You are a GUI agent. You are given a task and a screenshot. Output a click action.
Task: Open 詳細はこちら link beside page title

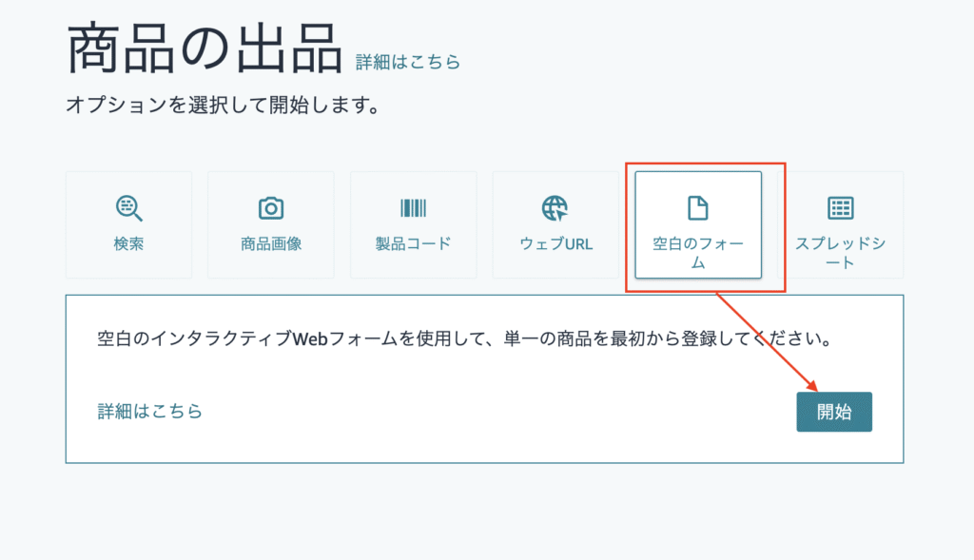(x=408, y=62)
